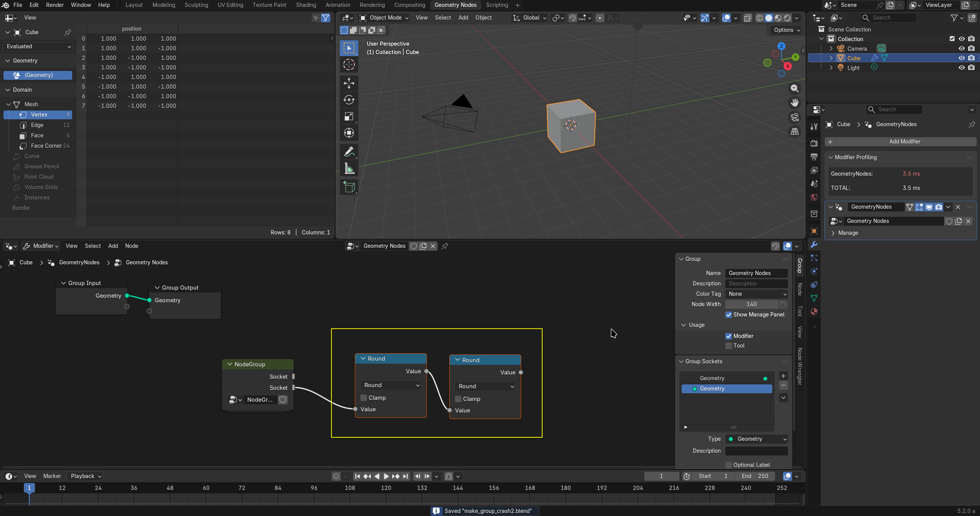Click the group Description input field
This screenshot has width=980, height=516.
coord(756,284)
